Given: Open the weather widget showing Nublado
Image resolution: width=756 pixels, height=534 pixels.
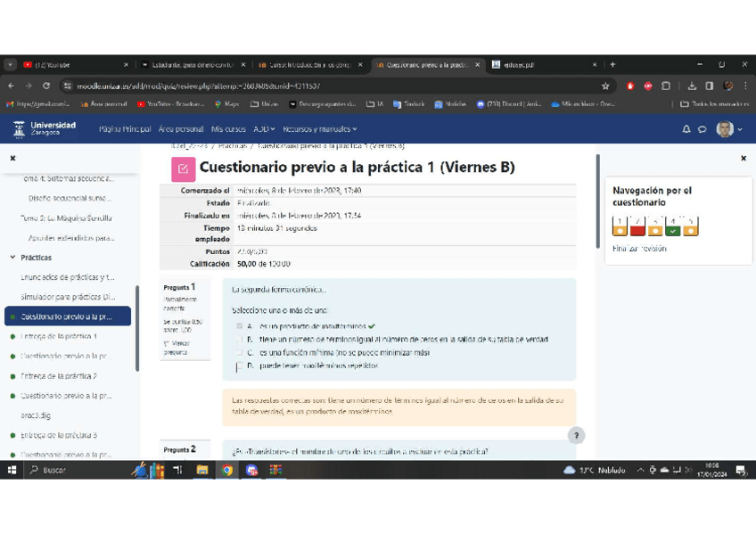Looking at the screenshot, I should [x=594, y=470].
